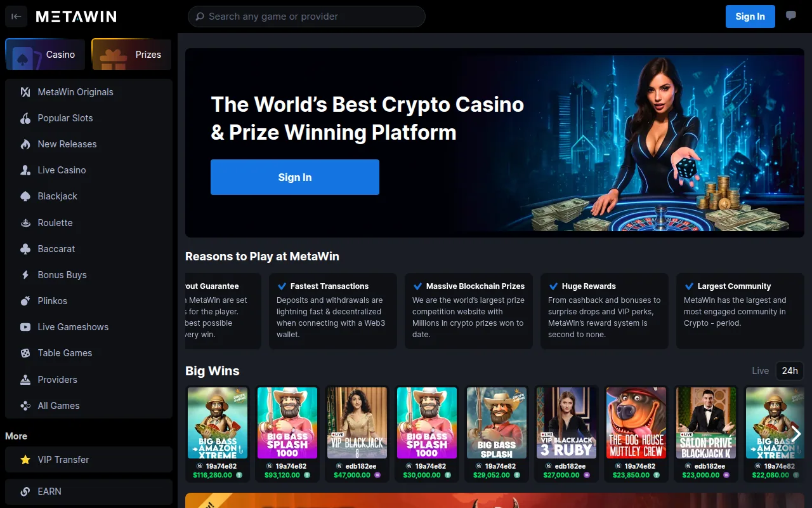Image resolution: width=812 pixels, height=508 pixels.
Task: Switch Big Wins to 24h
Action: pyautogui.click(x=790, y=371)
